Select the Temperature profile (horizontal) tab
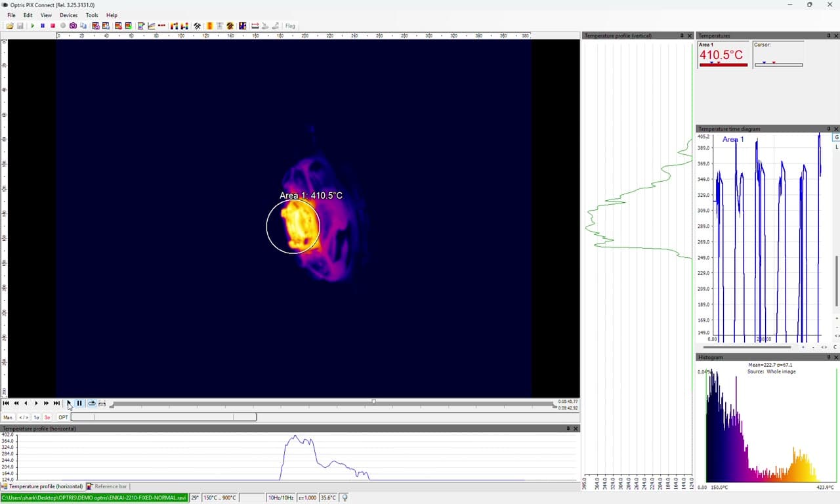840x504 pixels. [43, 487]
